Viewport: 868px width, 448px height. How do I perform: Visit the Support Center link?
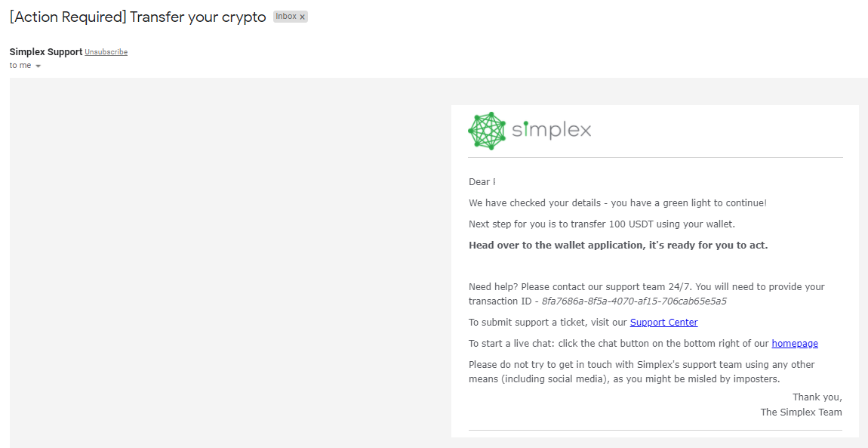663,322
